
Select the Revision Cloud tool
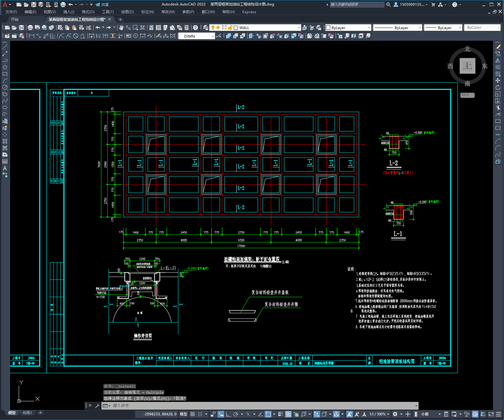[x=5, y=94]
